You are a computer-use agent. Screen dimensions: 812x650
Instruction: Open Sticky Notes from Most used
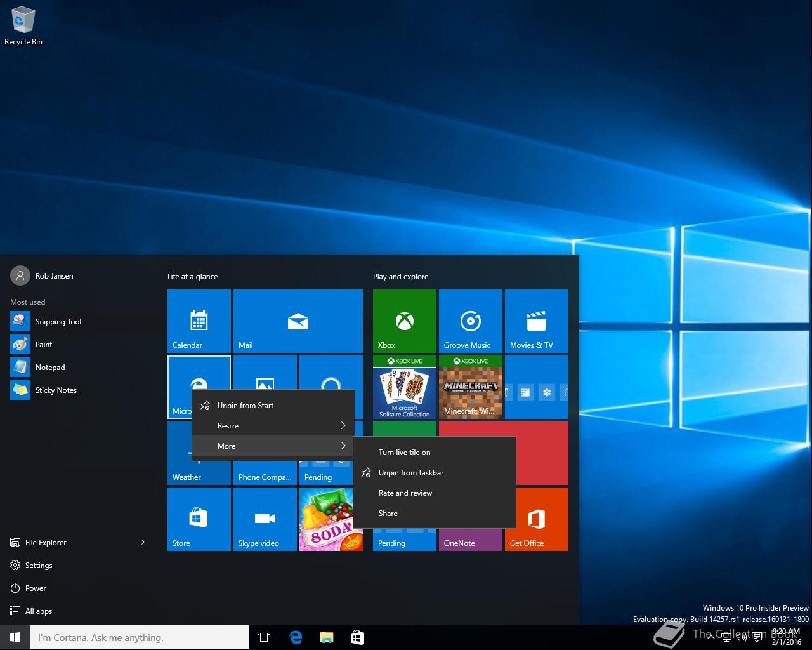[77, 390]
